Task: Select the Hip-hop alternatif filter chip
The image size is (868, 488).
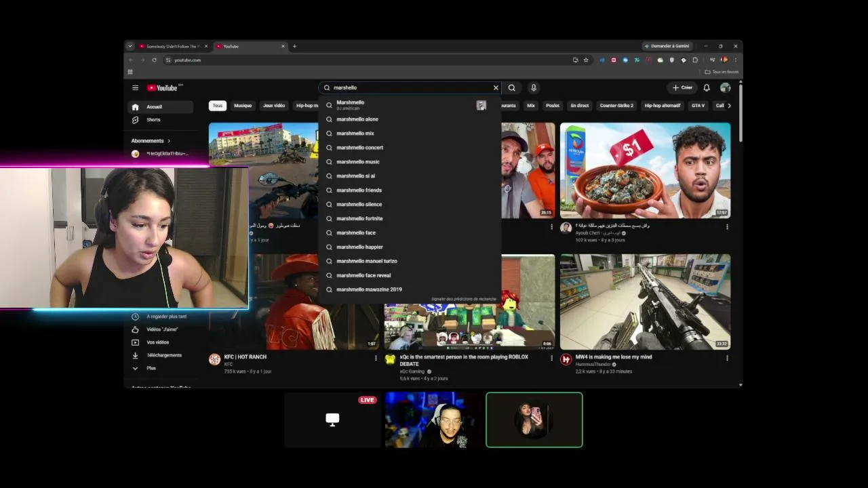Action: tap(663, 106)
